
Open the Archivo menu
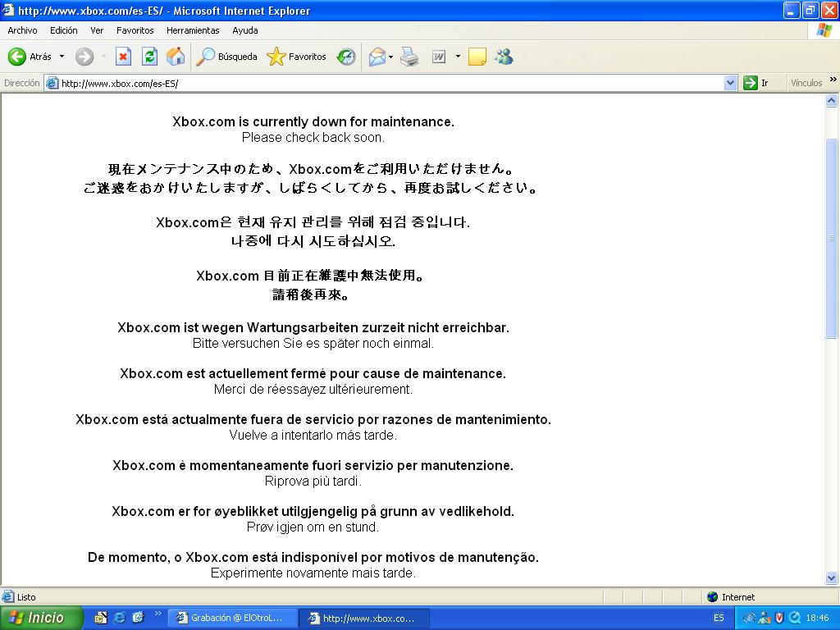22,30
